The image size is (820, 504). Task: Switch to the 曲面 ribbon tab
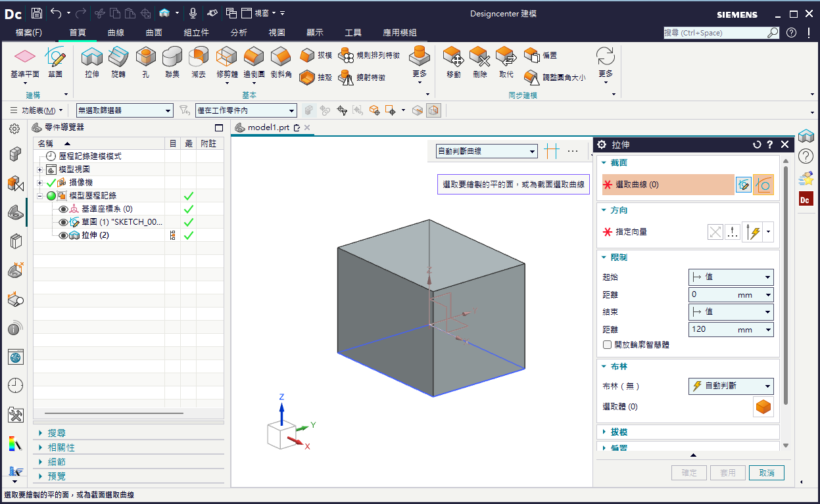(x=154, y=33)
